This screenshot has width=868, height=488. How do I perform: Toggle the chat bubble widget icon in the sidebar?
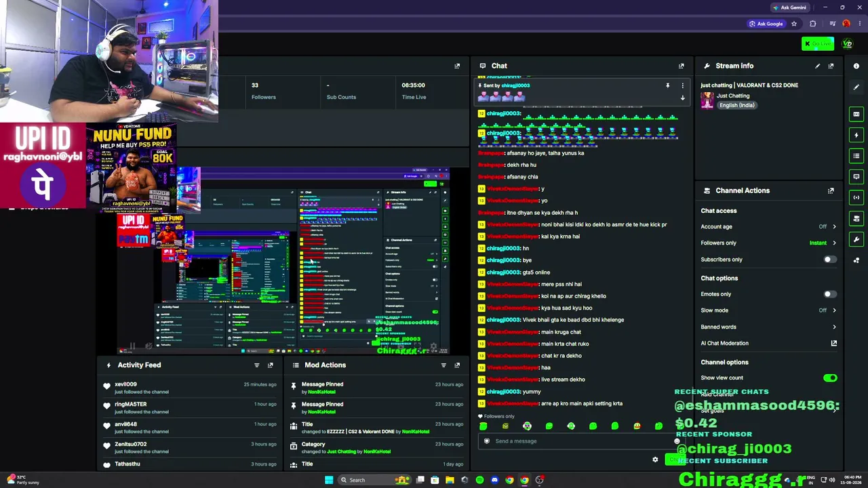(x=856, y=176)
